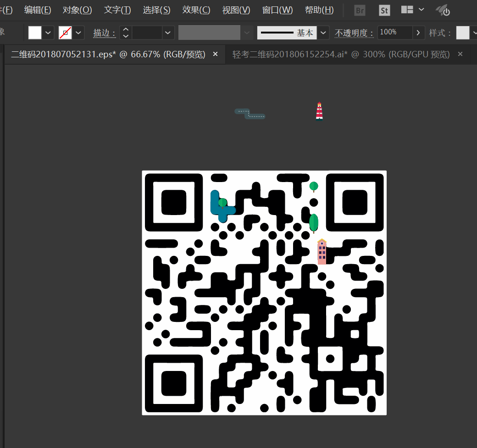Click the GPU performance rocket icon

(x=443, y=11)
